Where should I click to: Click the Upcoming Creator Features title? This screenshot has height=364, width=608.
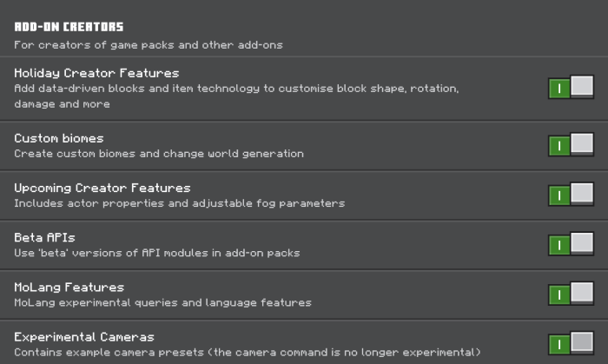click(x=102, y=188)
